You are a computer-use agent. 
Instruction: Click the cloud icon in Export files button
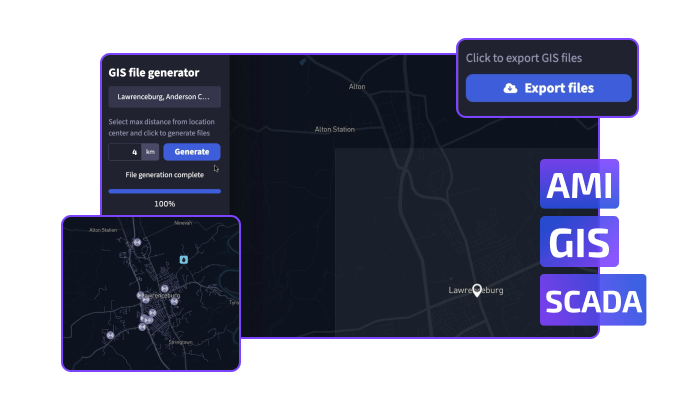pos(511,88)
